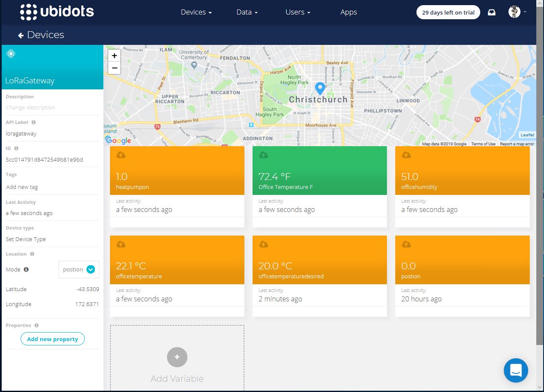Zoom out on the map

[114, 68]
